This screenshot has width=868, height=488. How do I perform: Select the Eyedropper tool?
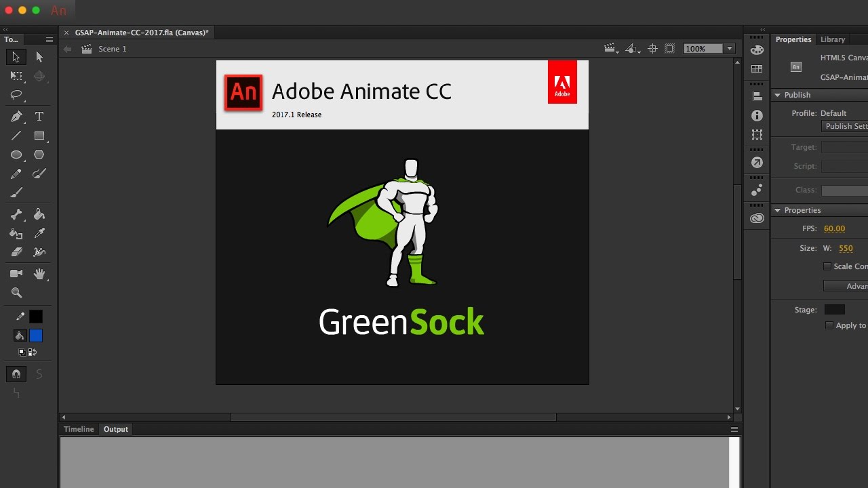click(x=39, y=233)
